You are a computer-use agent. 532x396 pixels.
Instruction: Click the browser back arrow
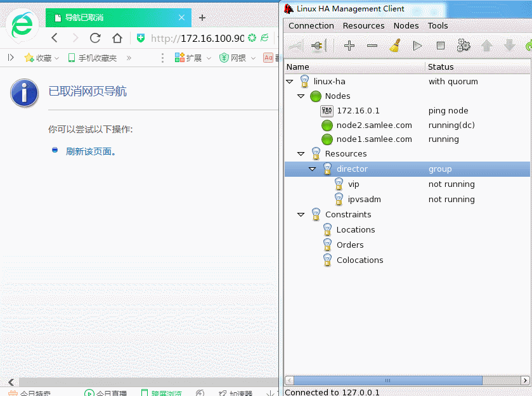pos(55,38)
